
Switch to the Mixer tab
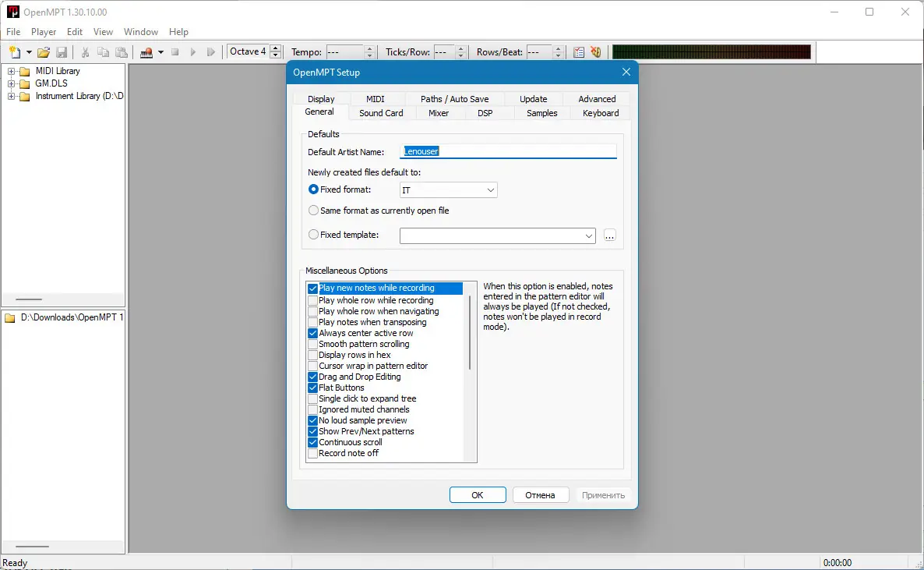click(439, 113)
